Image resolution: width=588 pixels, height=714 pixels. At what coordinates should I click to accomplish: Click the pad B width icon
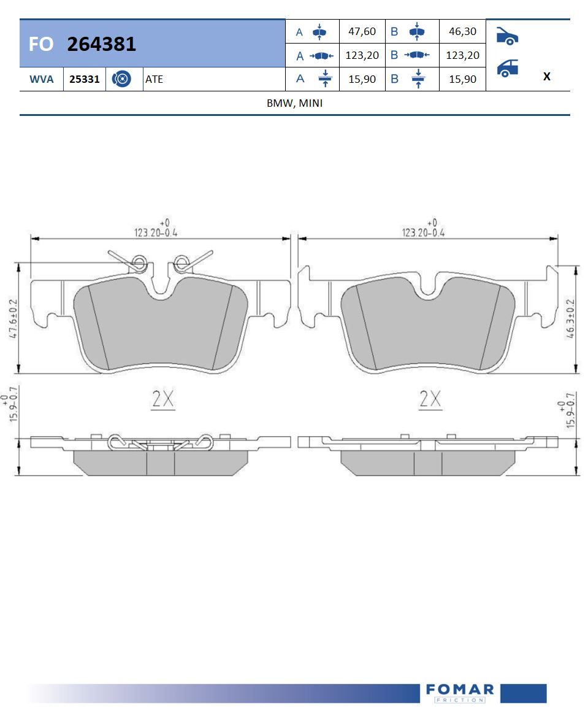(417, 55)
